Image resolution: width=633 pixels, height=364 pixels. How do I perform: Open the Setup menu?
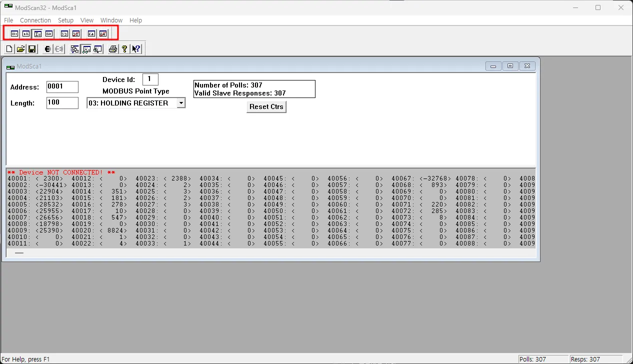pyautogui.click(x=65, y=20)
